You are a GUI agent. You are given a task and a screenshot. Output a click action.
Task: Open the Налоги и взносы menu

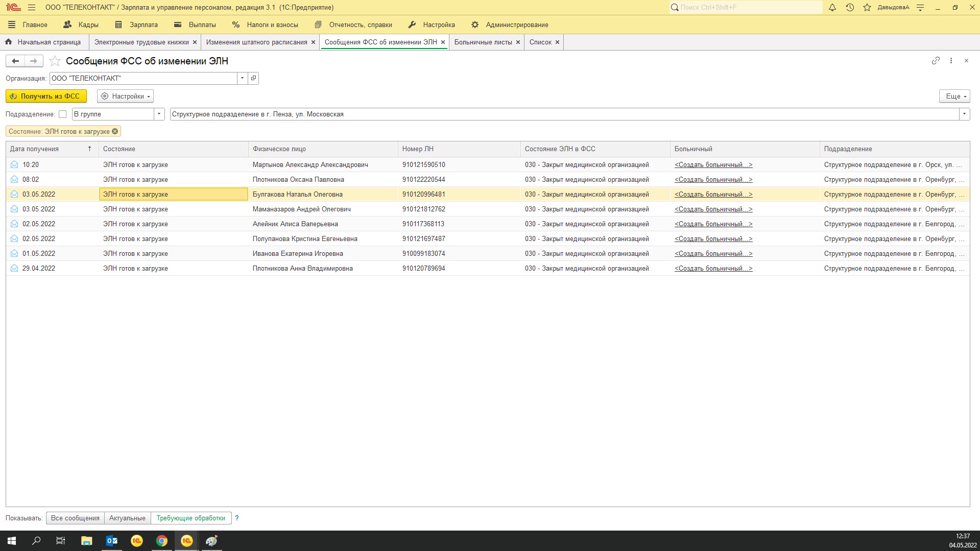point(265,25)
